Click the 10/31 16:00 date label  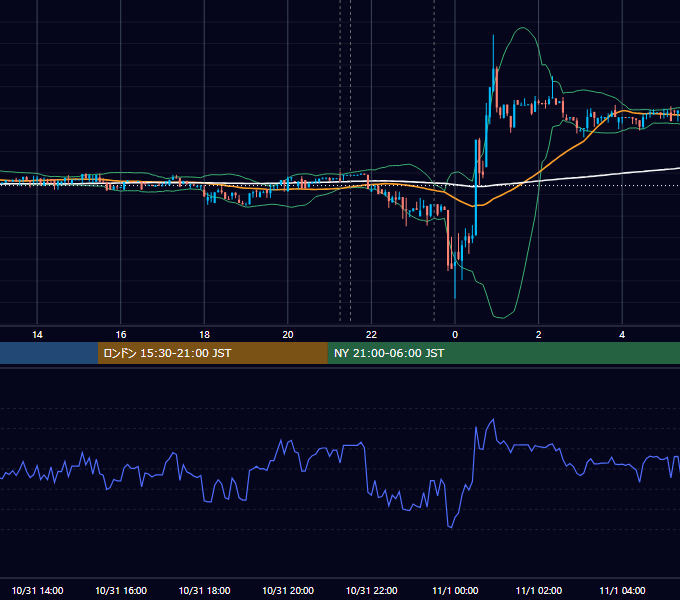pos(121,590)
